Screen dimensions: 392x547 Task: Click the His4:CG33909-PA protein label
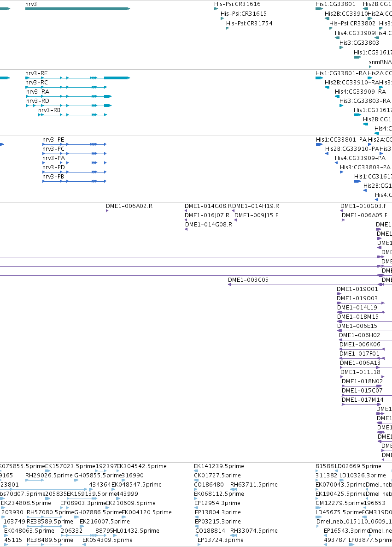[360, 158]
